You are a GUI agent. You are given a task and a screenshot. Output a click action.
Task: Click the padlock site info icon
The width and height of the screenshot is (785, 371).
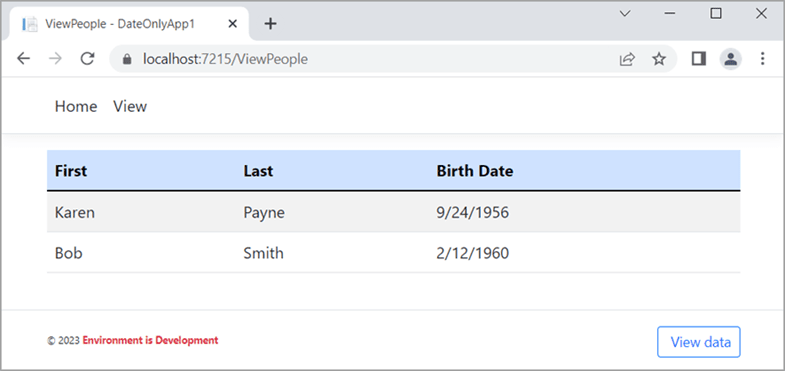pyautogui.click(x=127, y=60)
